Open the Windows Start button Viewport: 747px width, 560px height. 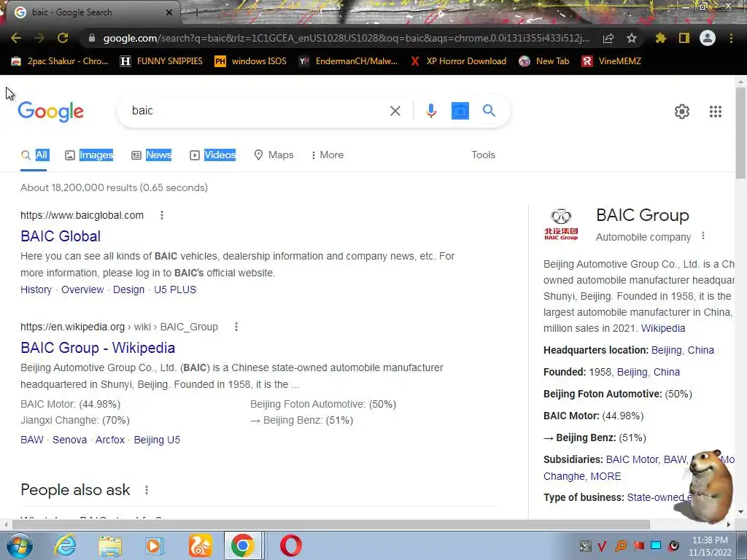[19, 545]
